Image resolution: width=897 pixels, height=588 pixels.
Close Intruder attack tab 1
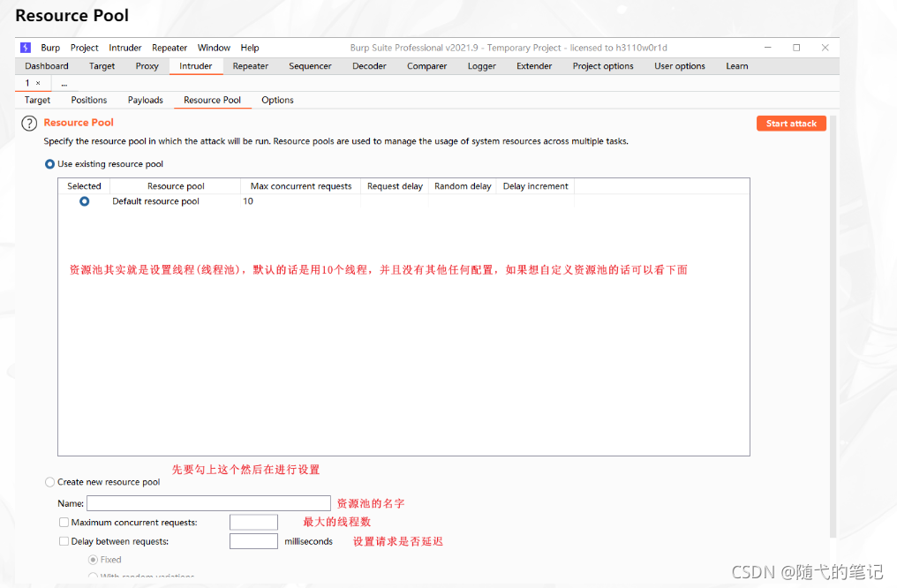(38, 83)
